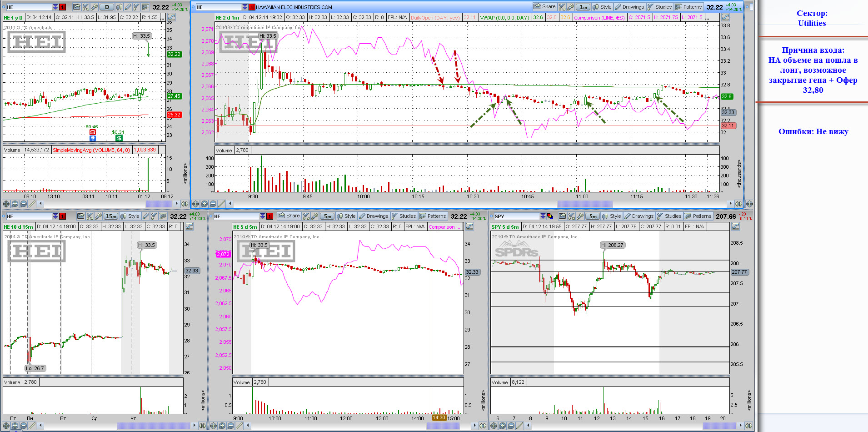Image resolution: width=868 pixels, height=432 pixels.
Task: Open settings wrench on 15m HE chart
Action: tap(99, 216)
